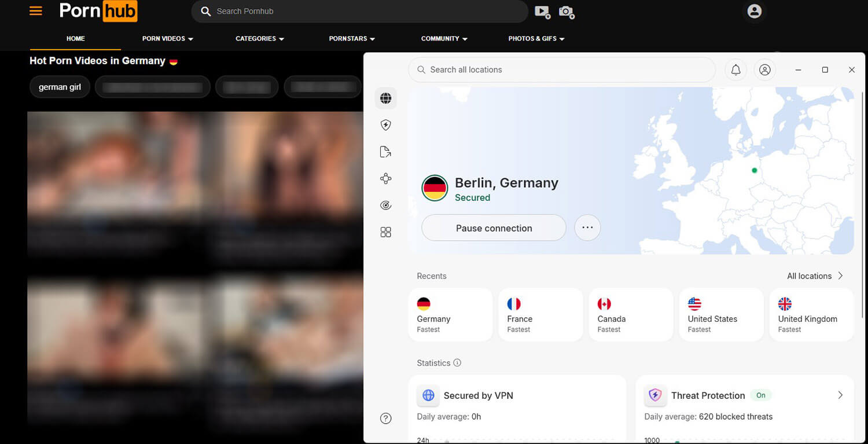
Task: Expand the Photos & GIFs dropdown menu
Action: [536, 39]
